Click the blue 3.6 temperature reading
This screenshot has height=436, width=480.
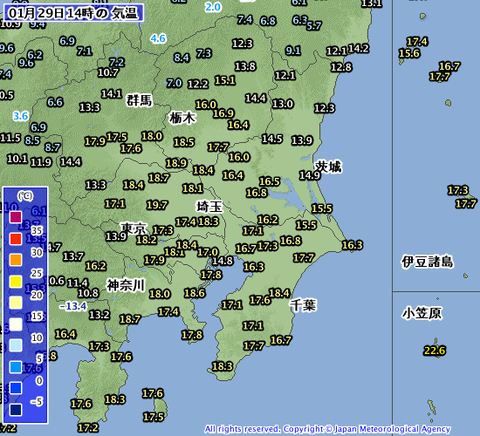pos(21,116)
